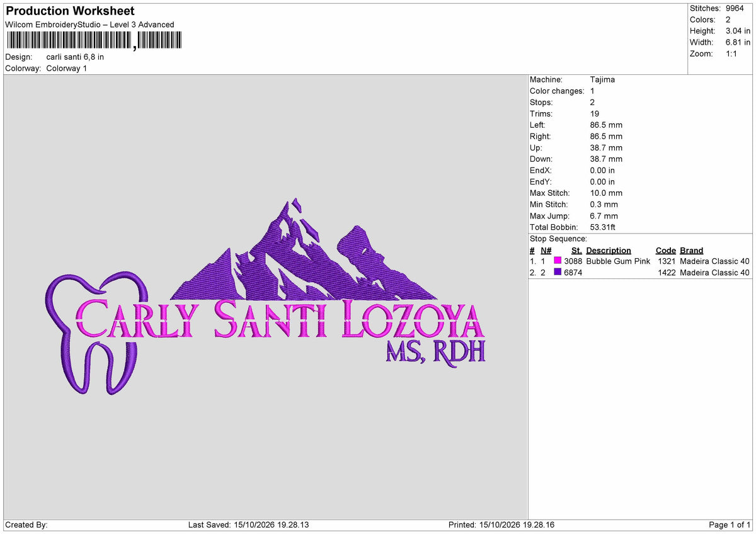Click the 'Stops:' label
Screen dimensions: 756x534
coord(541,102)
